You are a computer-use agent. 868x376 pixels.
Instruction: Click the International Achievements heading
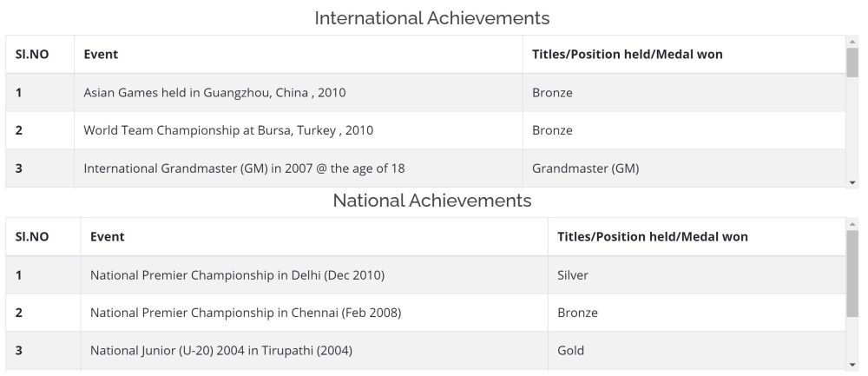coord(431,18)
